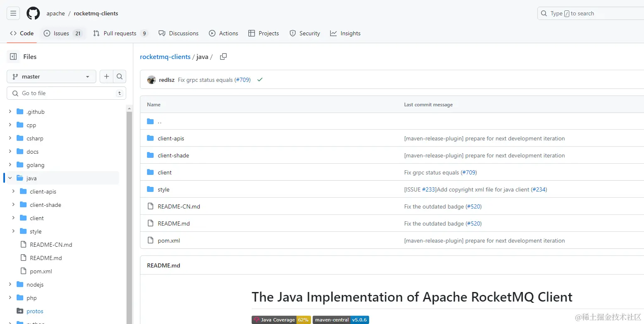644x324 pixels.
Task: Select pom.xml in the file tree
Action: pos(41,271)
